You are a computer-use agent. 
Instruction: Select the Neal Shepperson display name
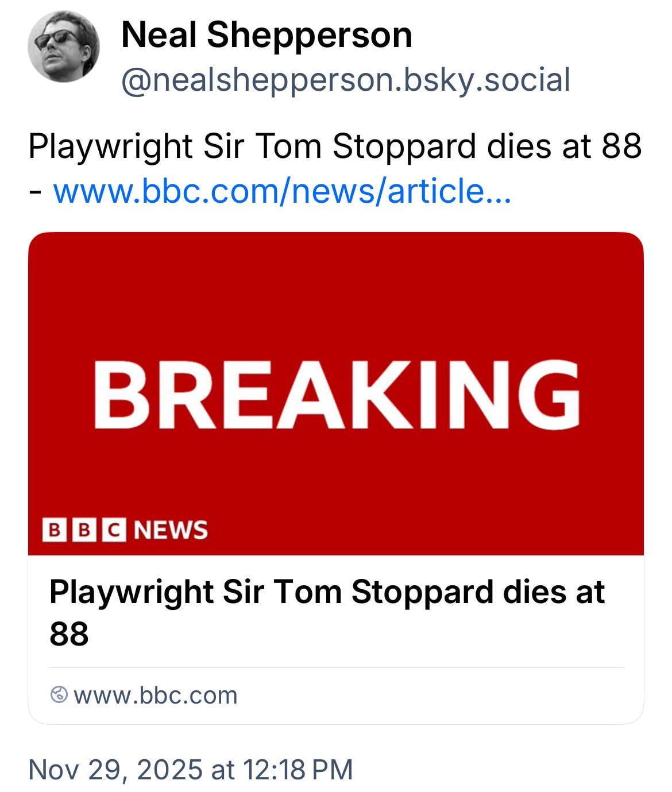(267, 34)
